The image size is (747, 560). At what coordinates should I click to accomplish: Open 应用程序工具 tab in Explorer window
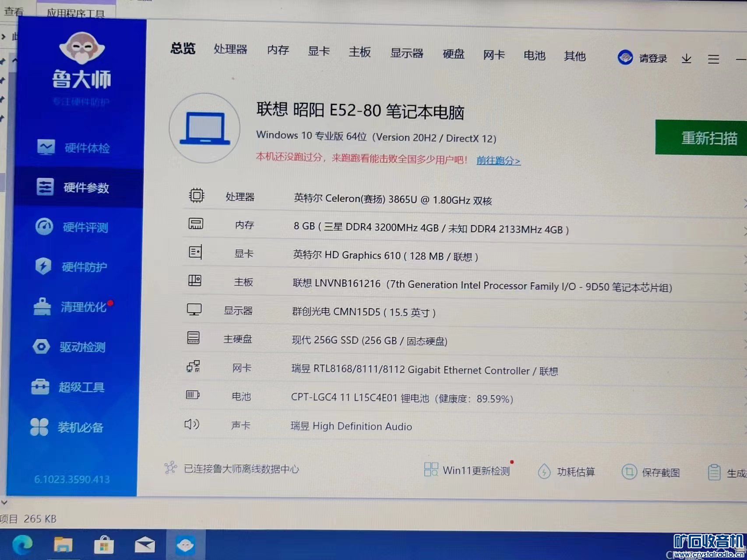tap(76, 13)
